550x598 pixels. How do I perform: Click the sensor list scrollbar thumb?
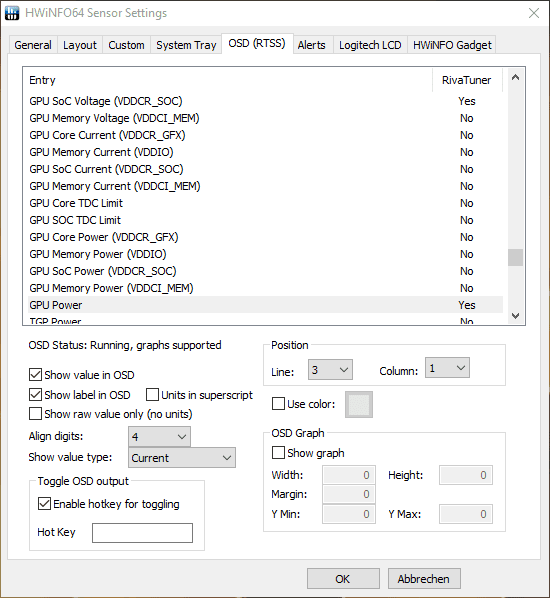[515, 257]
